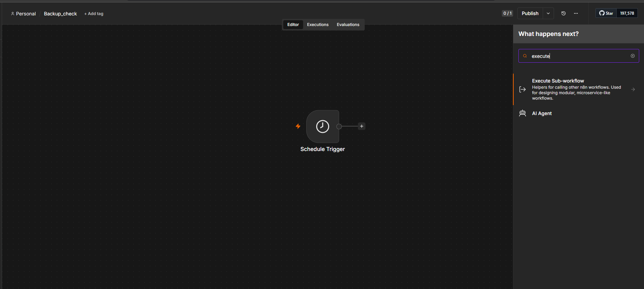Expand Execute Sub-workflow with the arrow
Screen dimensions: 644x289
[633, 89]
